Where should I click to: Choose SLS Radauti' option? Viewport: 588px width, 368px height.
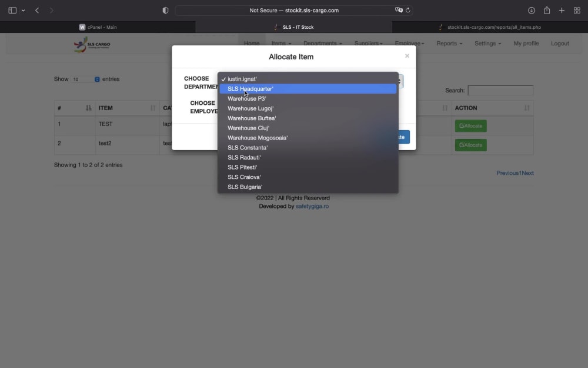click(308, 157)
